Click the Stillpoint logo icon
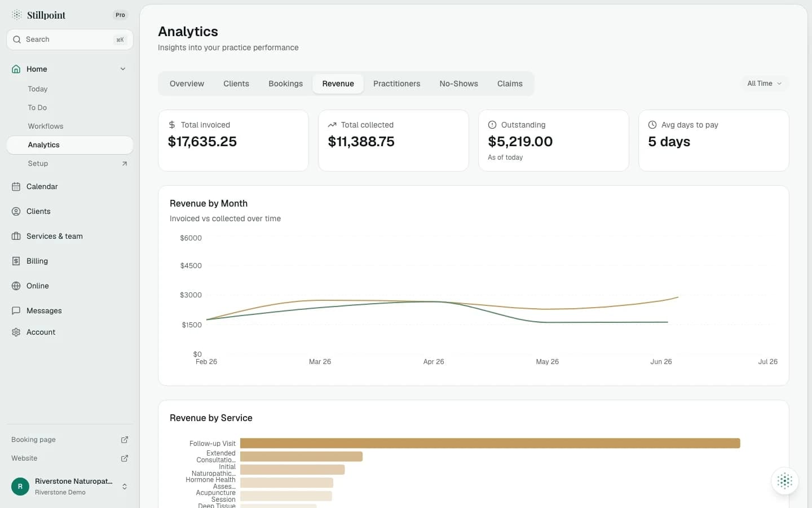The image size is (812, 508). point(17,15)
